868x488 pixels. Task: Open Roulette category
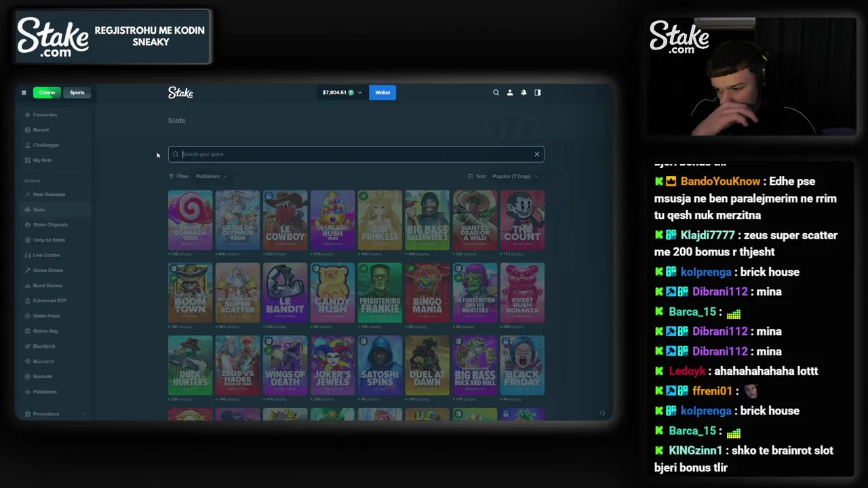38,376
